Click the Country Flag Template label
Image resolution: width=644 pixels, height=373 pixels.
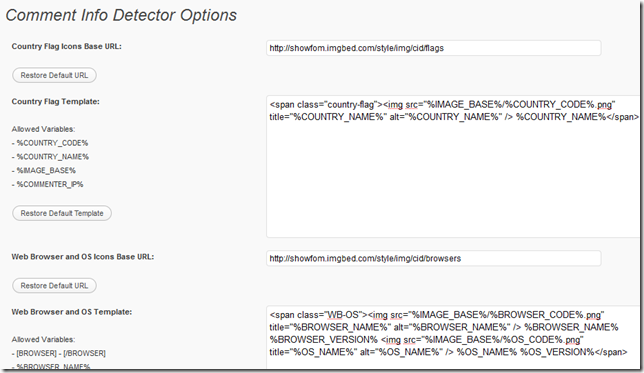coord(55,101)
